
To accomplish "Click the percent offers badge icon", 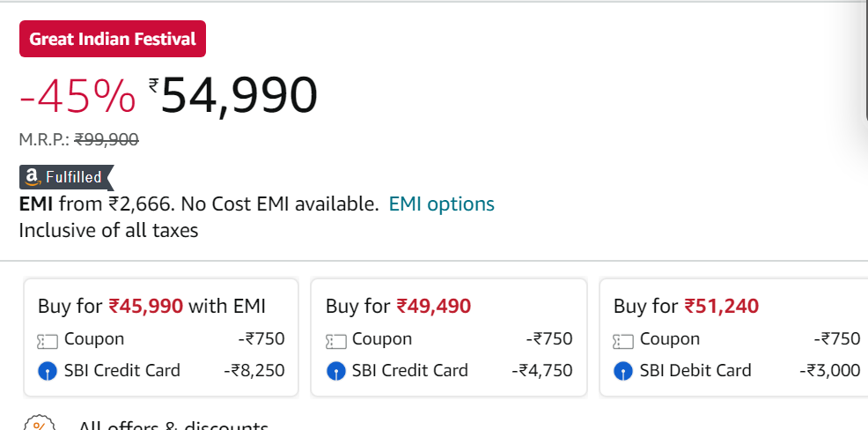I will point(40,423).
